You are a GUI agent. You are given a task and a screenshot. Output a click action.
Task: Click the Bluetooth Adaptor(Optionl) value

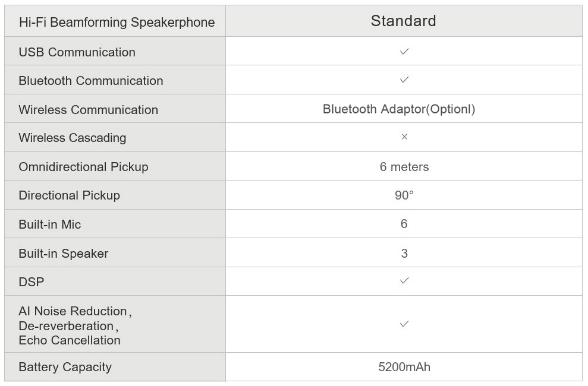[x=399, y=109]
